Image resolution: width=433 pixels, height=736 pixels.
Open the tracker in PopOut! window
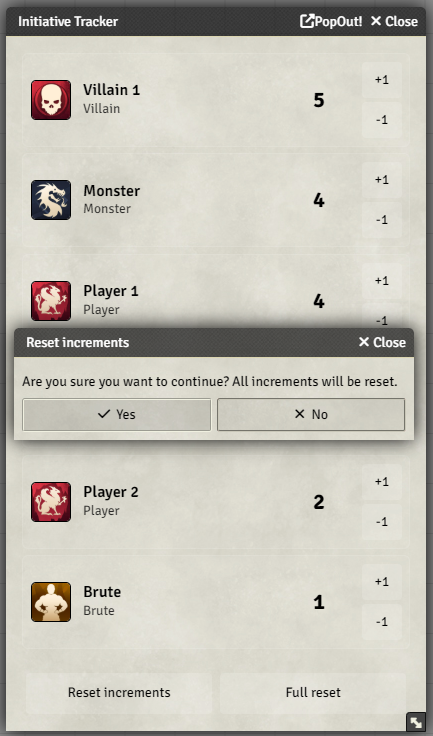331,21
